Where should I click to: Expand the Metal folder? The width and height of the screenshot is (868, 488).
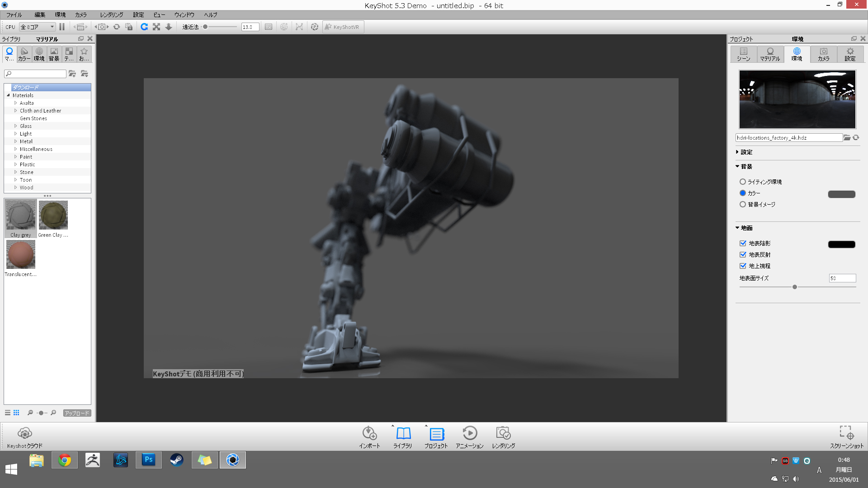pyautogui.click(x=15, y=141)
